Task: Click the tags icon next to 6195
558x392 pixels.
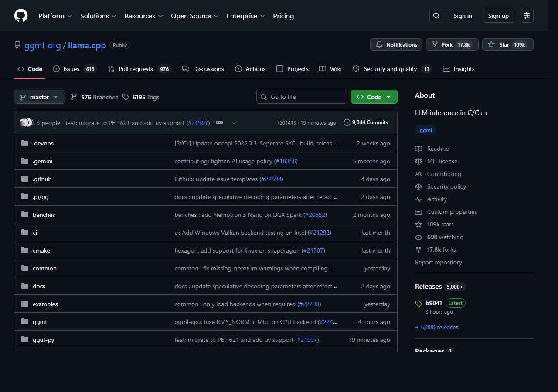Action: 126,97
